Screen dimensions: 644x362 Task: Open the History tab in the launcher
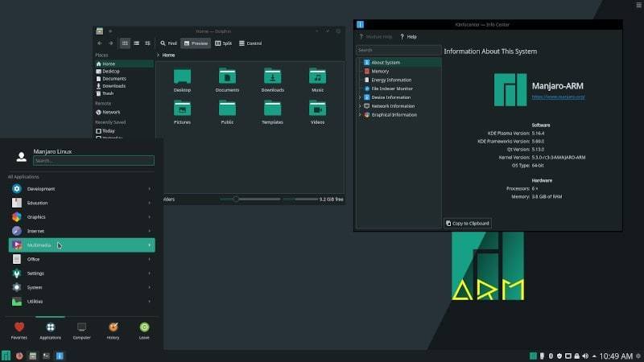point(113,327)
